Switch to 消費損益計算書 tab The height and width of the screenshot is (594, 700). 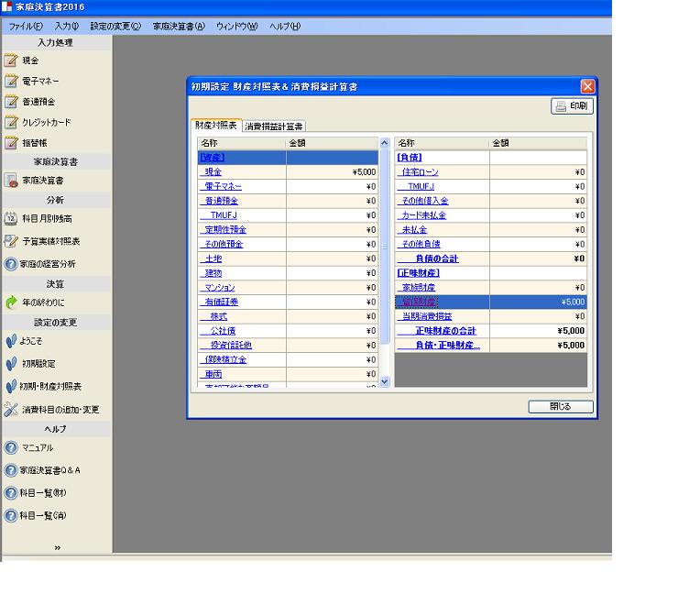(274, 126)
